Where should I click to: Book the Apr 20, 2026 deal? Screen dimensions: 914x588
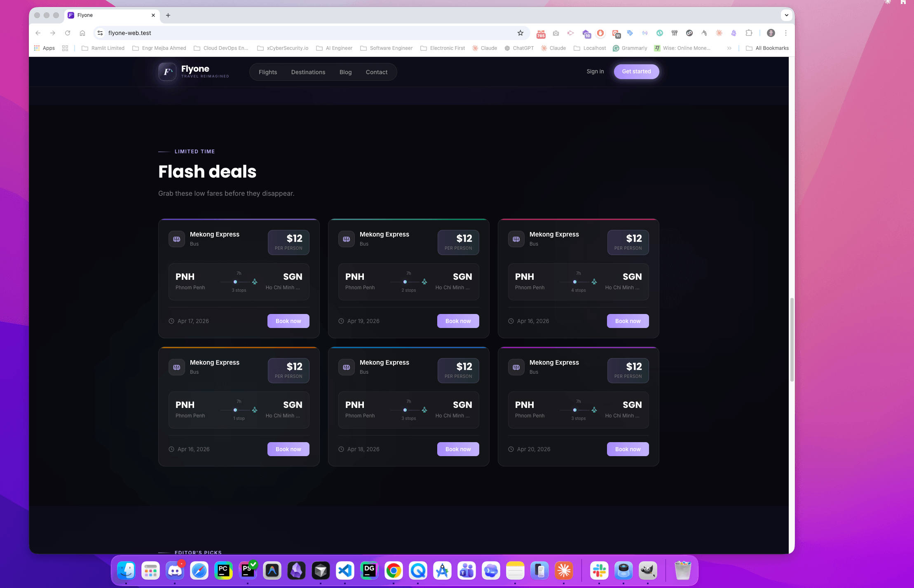click(x=628, y=449)
